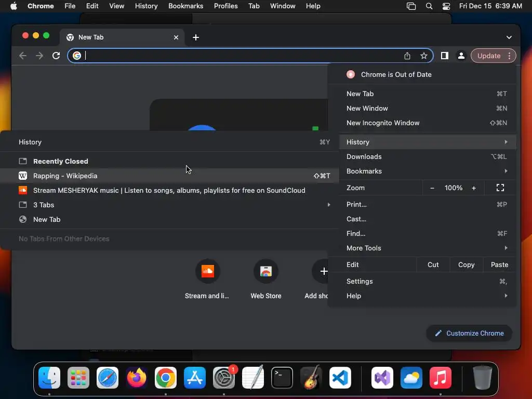Viewport: 532px width, 399px height.
Task: Click the back navigation arrow
Action: click(23, 56)
